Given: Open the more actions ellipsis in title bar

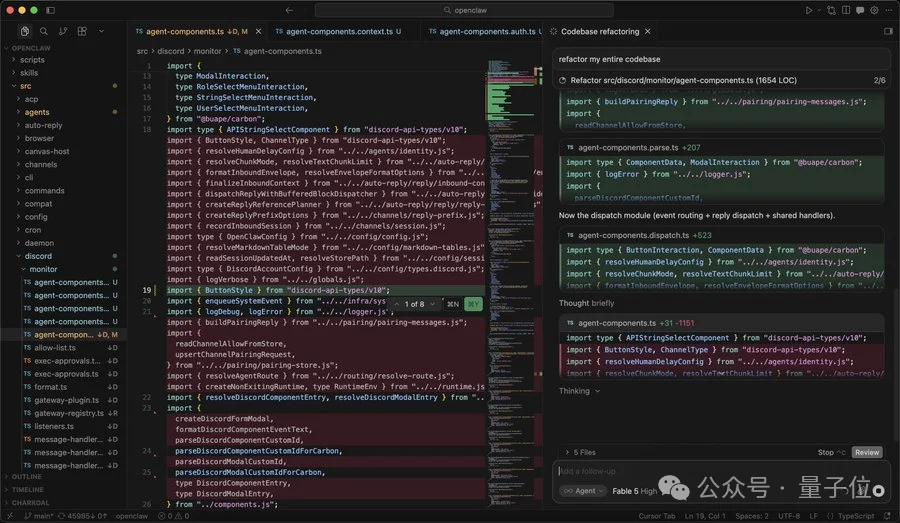Looking at the screenshot, I should click(889, 10).
